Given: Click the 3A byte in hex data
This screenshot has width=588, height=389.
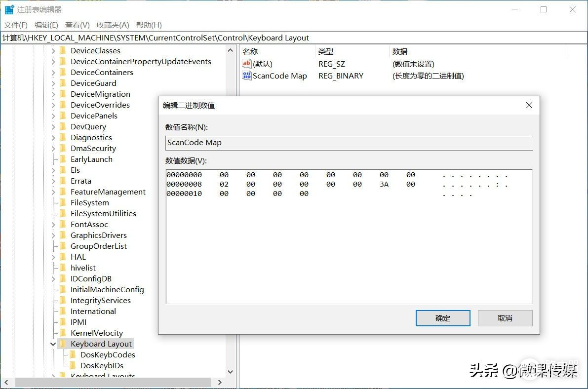Looking at the screenshot, I should [x=384, y=184].
